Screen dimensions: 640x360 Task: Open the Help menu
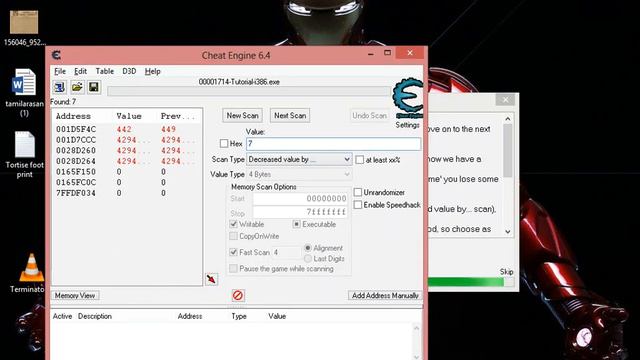[153, 71]
